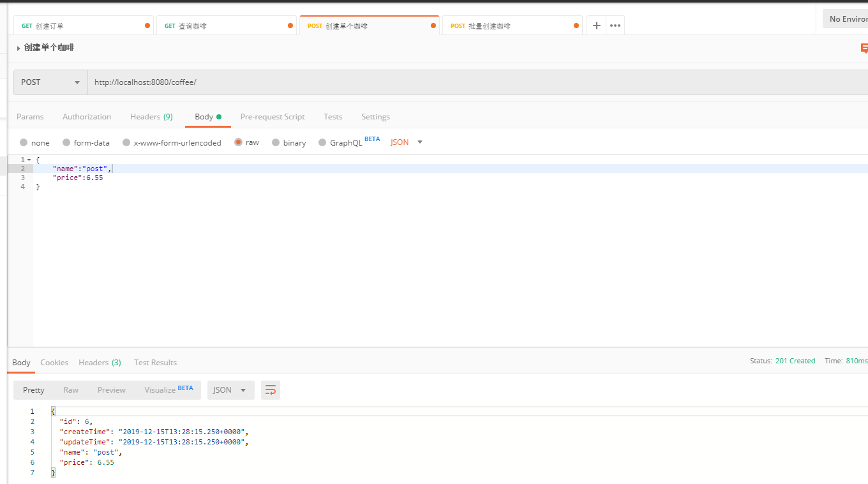The width and height of the screenshot is (868, 484).
Task: Switch response view to Pretty
Action: click(34, 390)
